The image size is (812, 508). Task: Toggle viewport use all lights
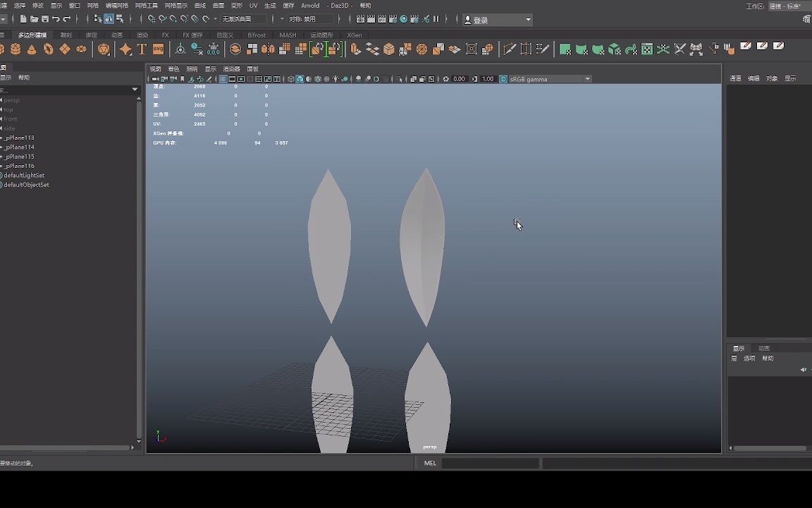pyautogui.click(x=336, y=79)
